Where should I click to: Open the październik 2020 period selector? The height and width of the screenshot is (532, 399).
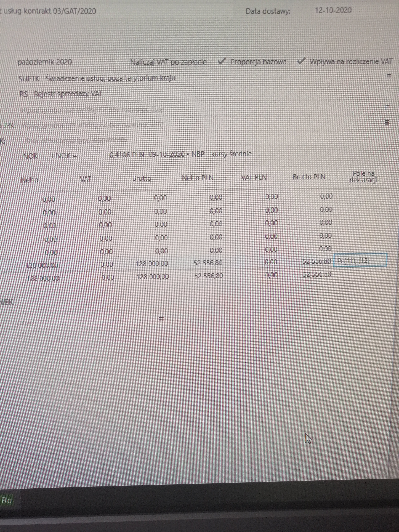click(45, 62)
